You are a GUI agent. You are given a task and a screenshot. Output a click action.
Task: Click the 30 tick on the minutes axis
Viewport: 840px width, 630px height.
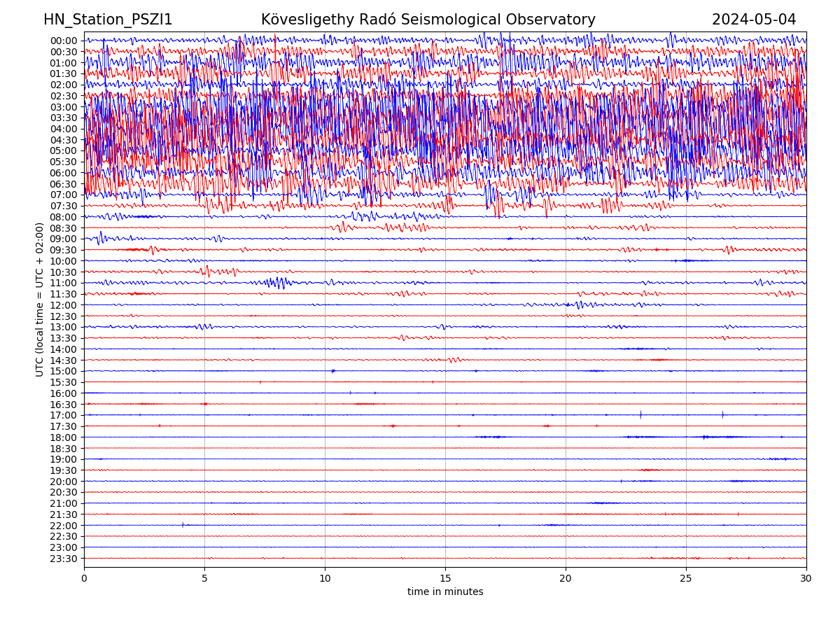tap(806, 579)
